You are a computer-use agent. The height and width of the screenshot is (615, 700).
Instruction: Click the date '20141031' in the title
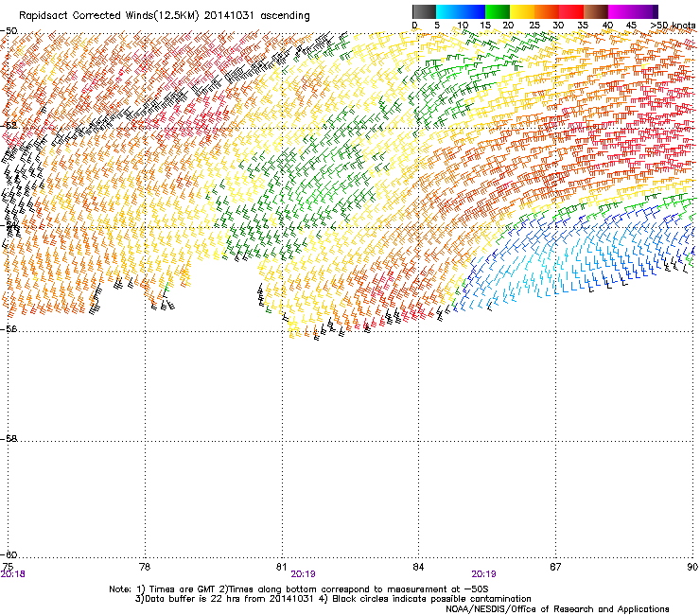click(x=229, y=16)
